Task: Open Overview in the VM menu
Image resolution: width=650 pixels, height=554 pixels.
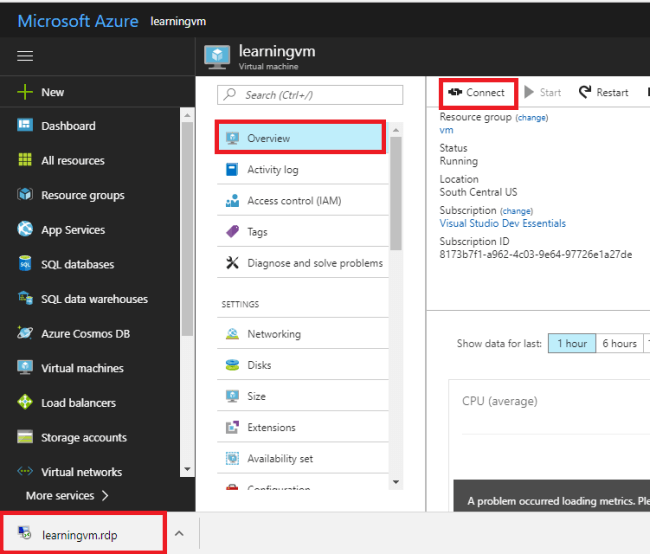Action: point(301,138)
